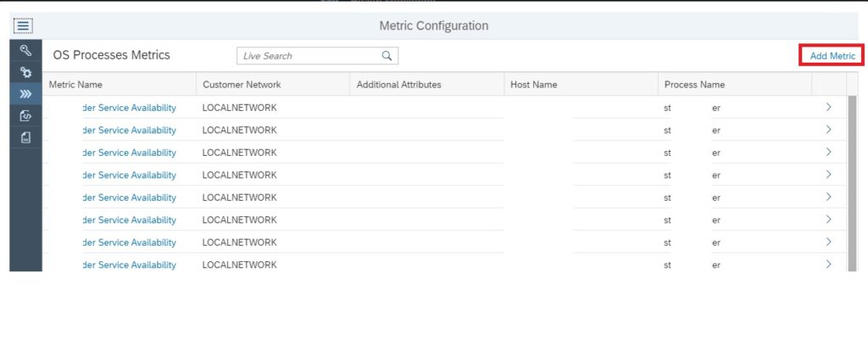
Task: Expand third table row's chevron arrow
Action: click(x=829, y=152)
